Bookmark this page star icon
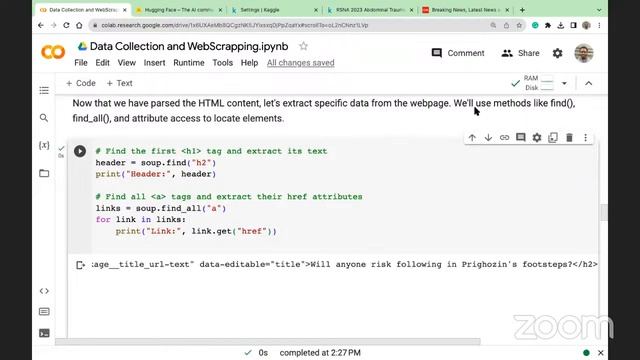 tap(519, 25)
